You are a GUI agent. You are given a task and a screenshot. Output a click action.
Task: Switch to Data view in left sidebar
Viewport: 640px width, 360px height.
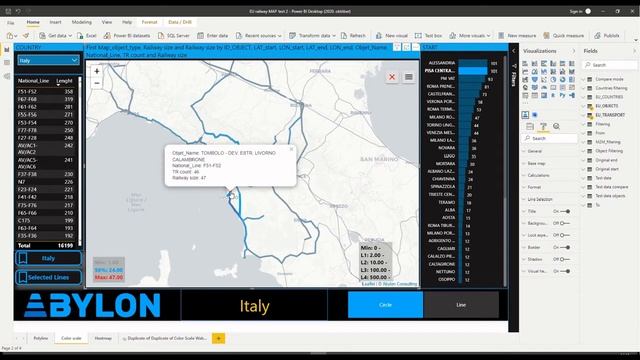pyautogui.click(x=7, y=62)
